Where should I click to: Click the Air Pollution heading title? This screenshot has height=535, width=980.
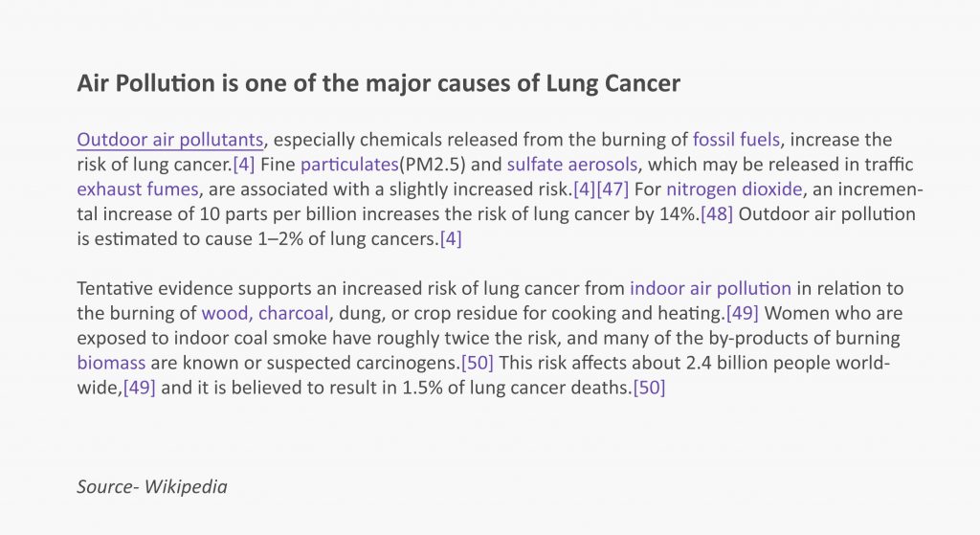coord(379,83)
